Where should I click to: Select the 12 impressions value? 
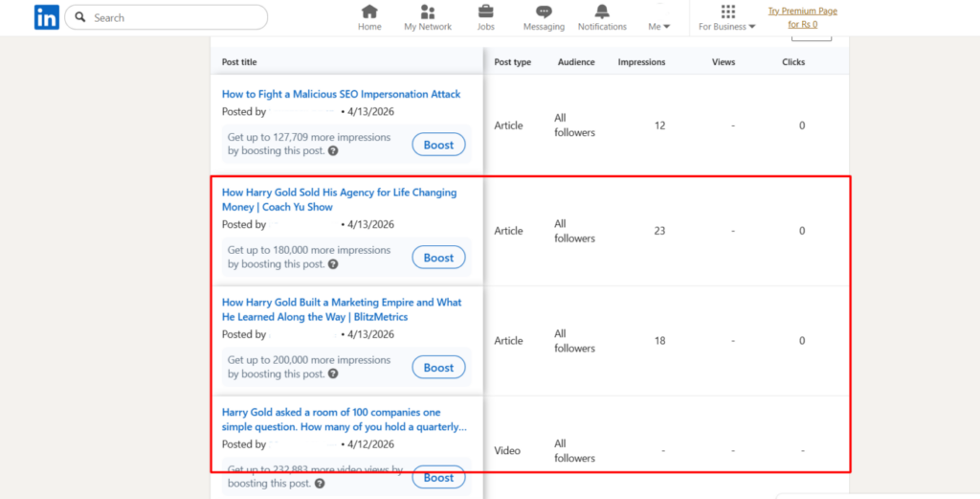[660, 125]
